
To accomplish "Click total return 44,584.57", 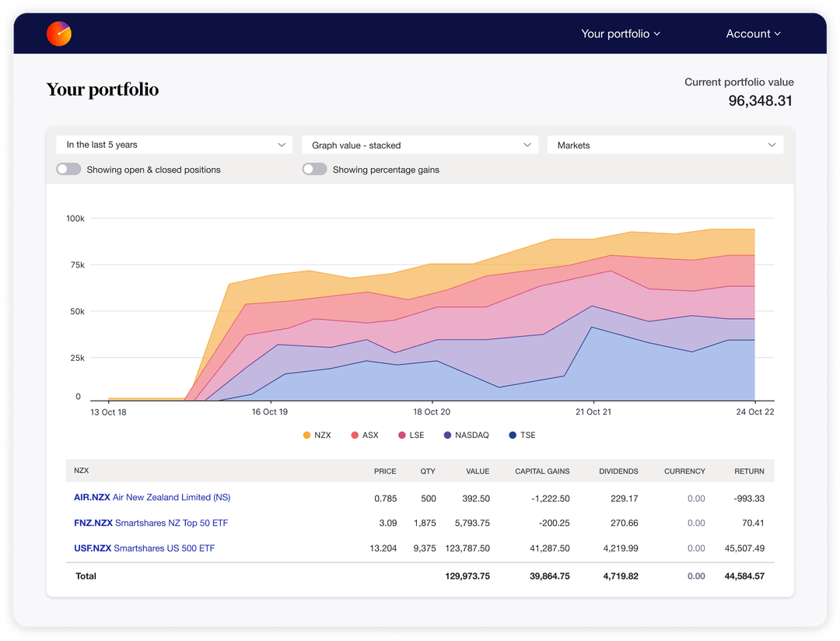I will pos(744,576).
